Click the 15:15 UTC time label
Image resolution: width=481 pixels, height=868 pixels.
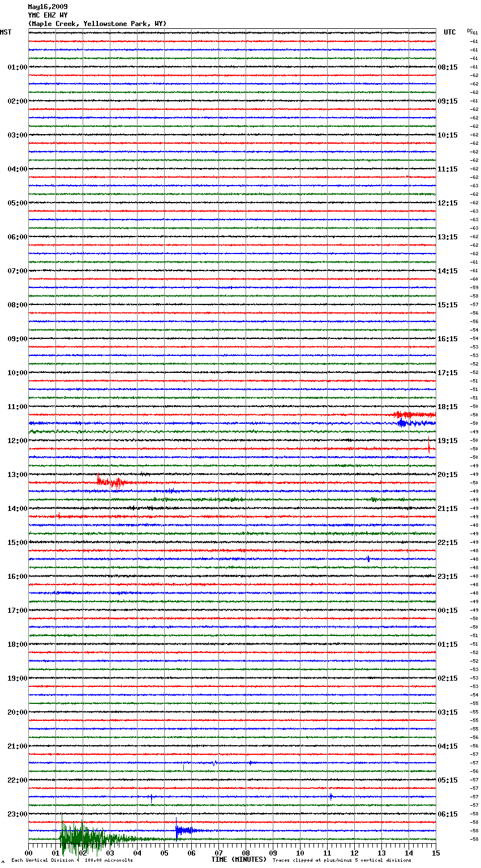pyautogui.click(x=448, y=305)
